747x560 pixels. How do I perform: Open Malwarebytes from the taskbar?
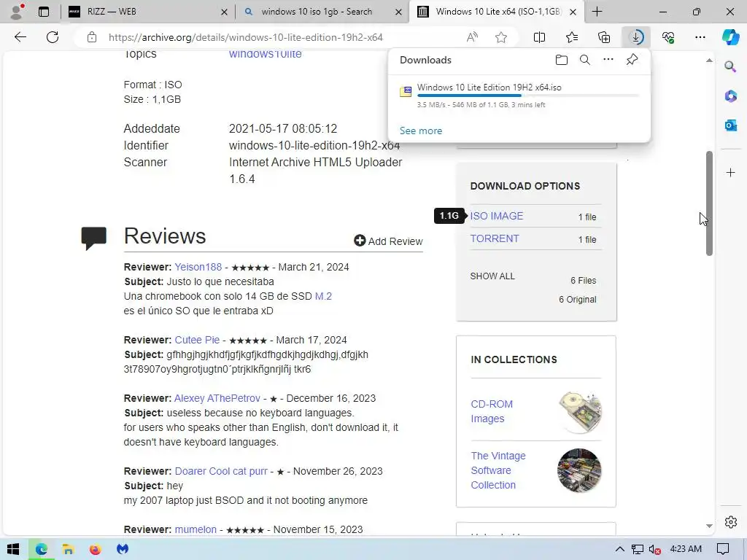pyautogui.click(x=123, y=549)
